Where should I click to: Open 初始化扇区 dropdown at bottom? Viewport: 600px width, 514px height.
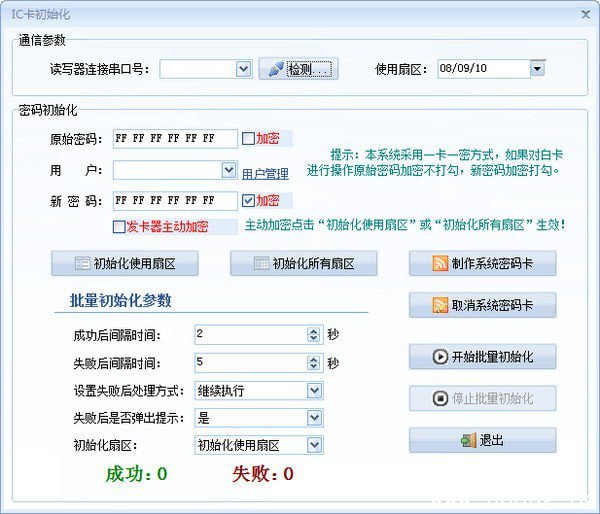coord(315,445)
